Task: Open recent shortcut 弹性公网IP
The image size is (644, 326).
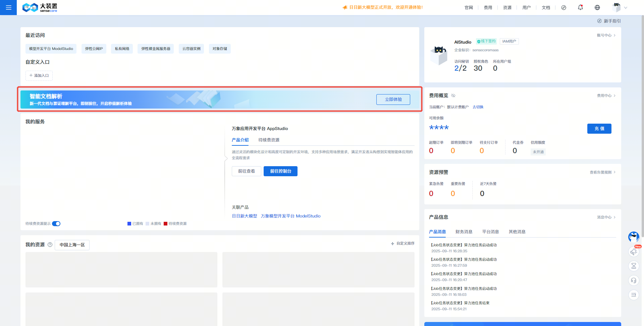Action: [94, 49]
